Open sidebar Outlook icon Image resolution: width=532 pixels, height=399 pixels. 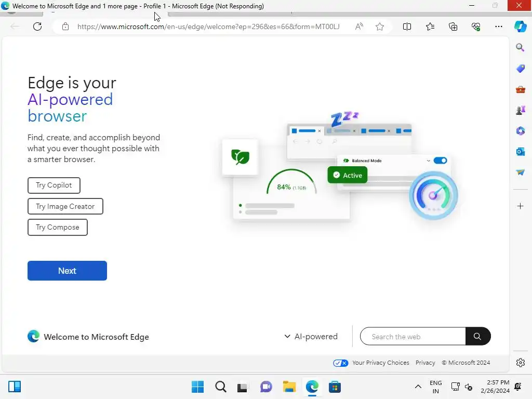tap(520, 152)
